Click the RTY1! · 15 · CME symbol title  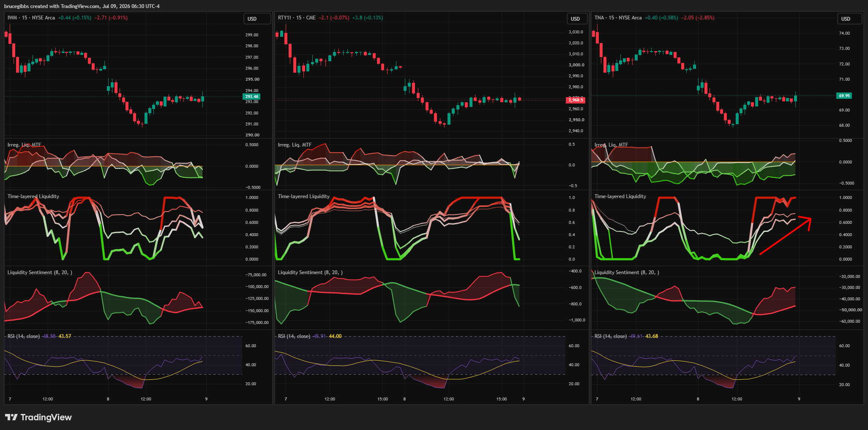coord(297,18)
